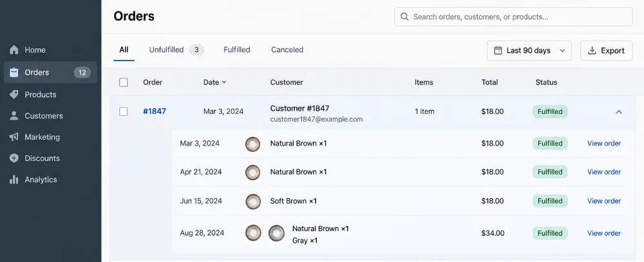Go to Home in sidebar
Screen dimensions: 644x262
coord(50,50)
